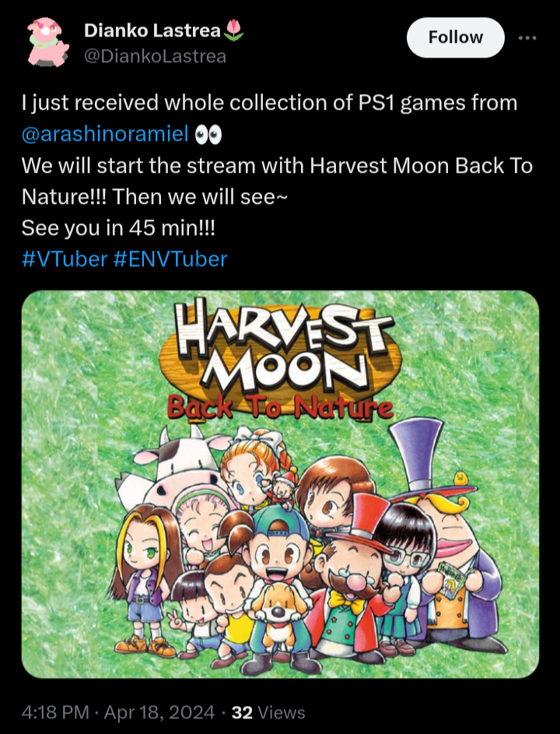Open the @DiankoLastrea handle

pyautogui.click(x=155, y=56)
